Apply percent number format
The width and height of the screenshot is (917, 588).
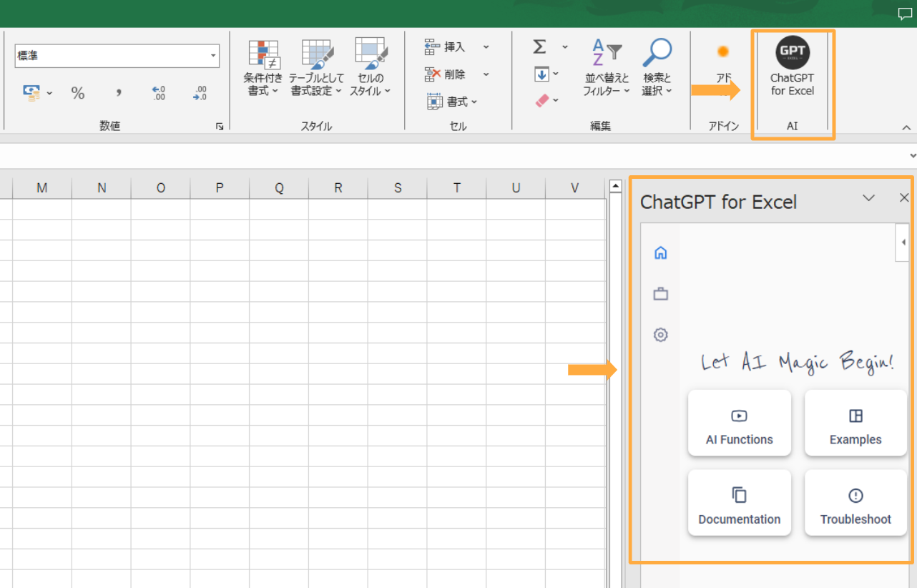(77, 93)
